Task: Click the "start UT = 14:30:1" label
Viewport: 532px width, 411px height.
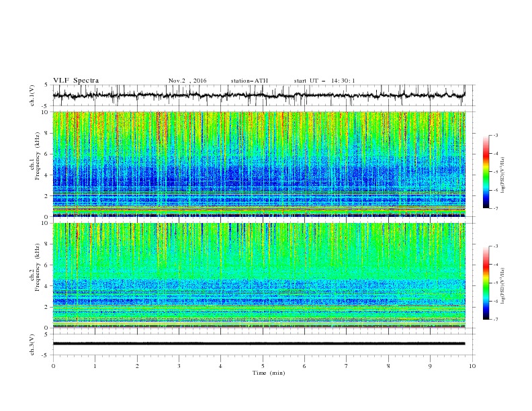Action: point(324,81)
